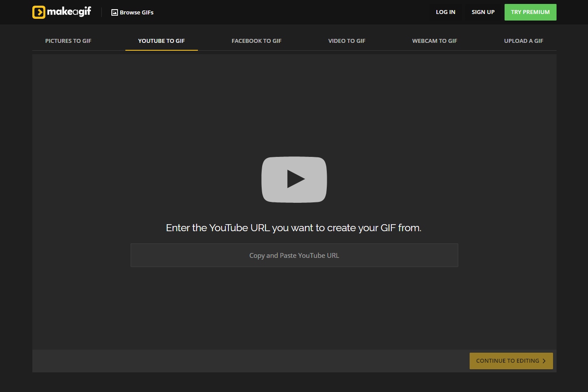Switch to the PICTURES TO GIF tab

coord(68,41)
